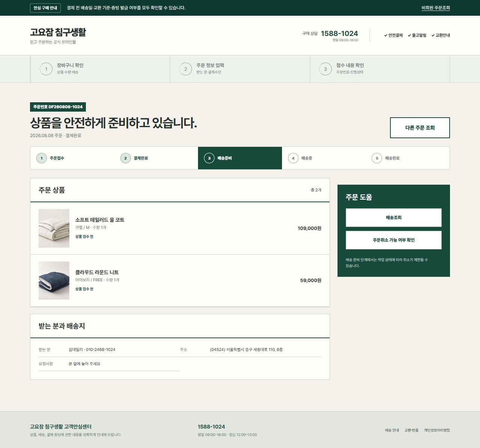This screenshot has width=480, height=448.
Task: Select the 배송완료 progress step
Action: click(408, 158)
